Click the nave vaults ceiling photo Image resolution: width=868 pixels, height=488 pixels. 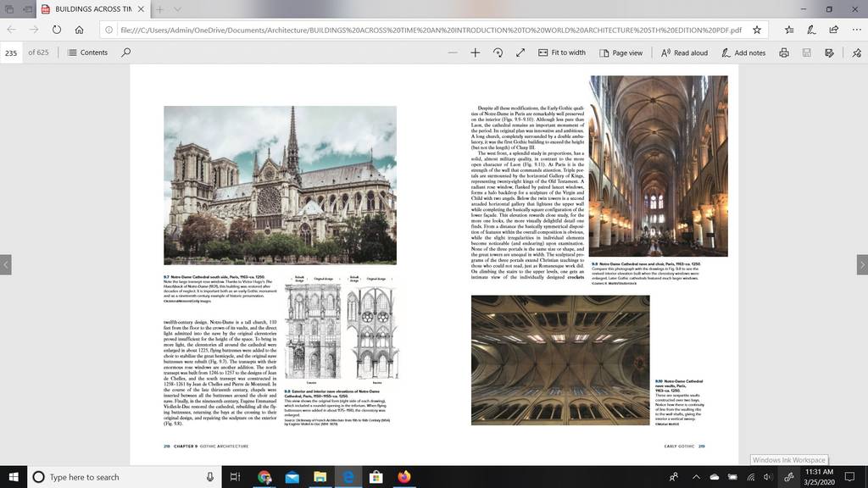pyautogui.click(x=560, y=360)
